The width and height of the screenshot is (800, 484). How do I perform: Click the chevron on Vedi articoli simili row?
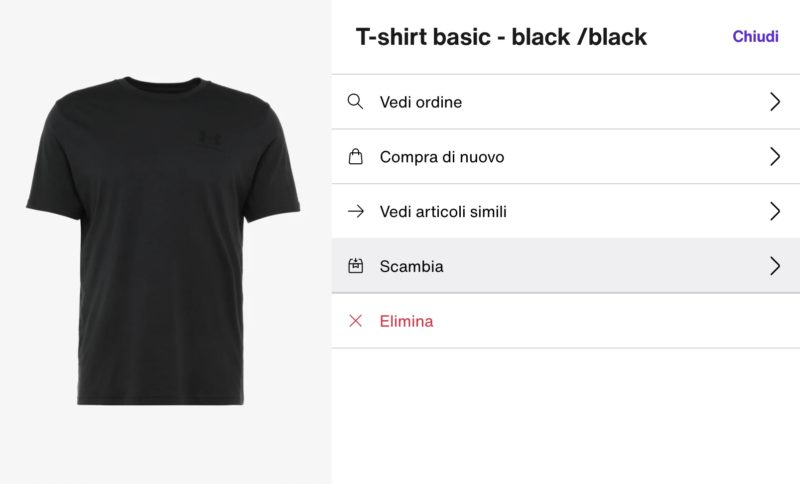point(774,212)
